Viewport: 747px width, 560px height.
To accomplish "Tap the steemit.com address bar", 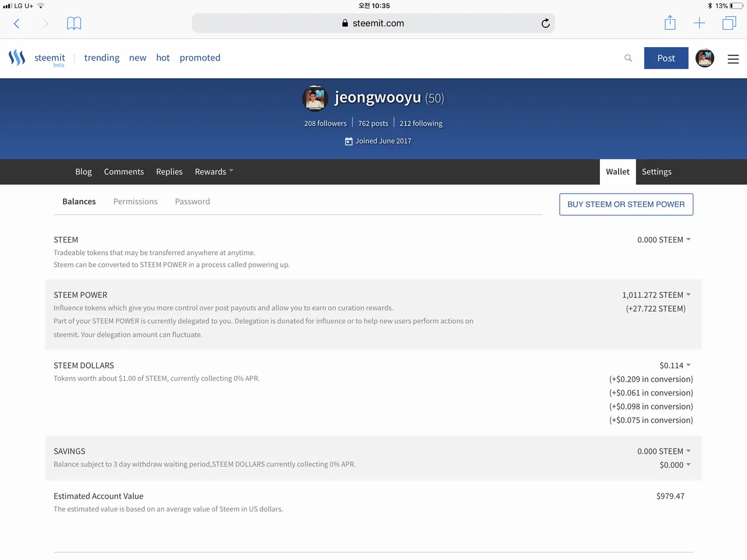I will click(373, 23).
